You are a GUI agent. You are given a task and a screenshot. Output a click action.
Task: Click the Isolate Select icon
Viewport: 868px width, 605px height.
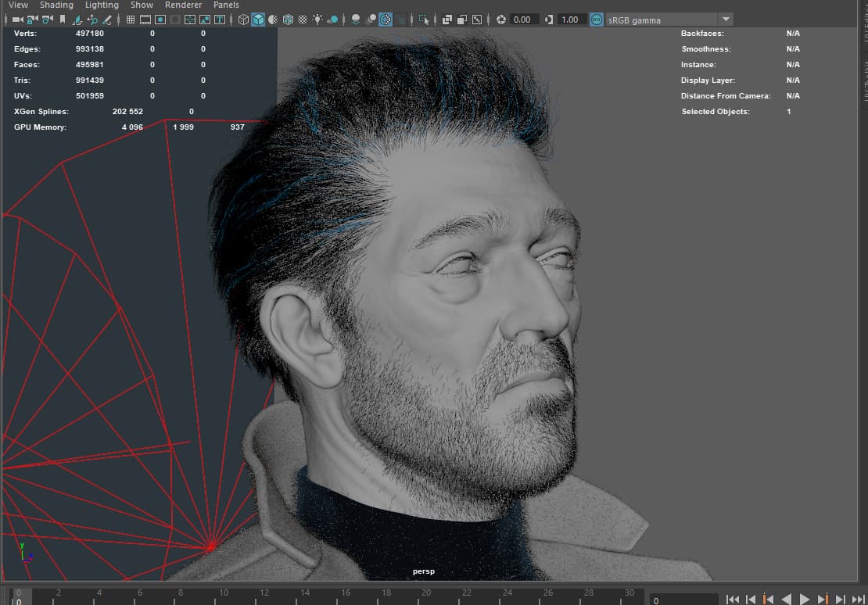click(x=424, y=20)
